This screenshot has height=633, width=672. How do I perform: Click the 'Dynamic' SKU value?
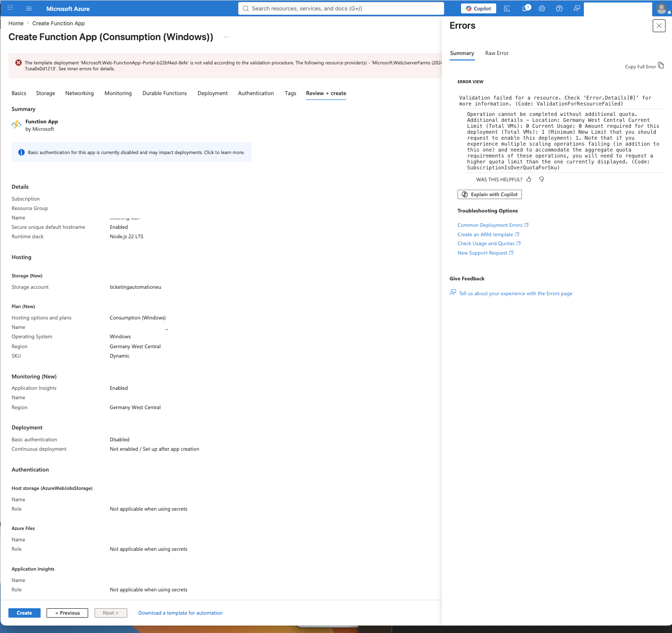click(120, 356)
